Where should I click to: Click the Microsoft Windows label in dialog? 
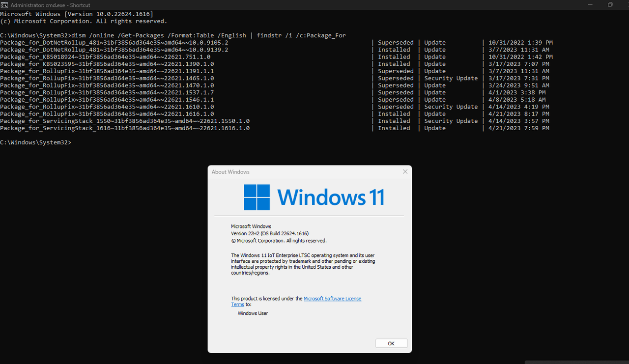coord(251,226)
